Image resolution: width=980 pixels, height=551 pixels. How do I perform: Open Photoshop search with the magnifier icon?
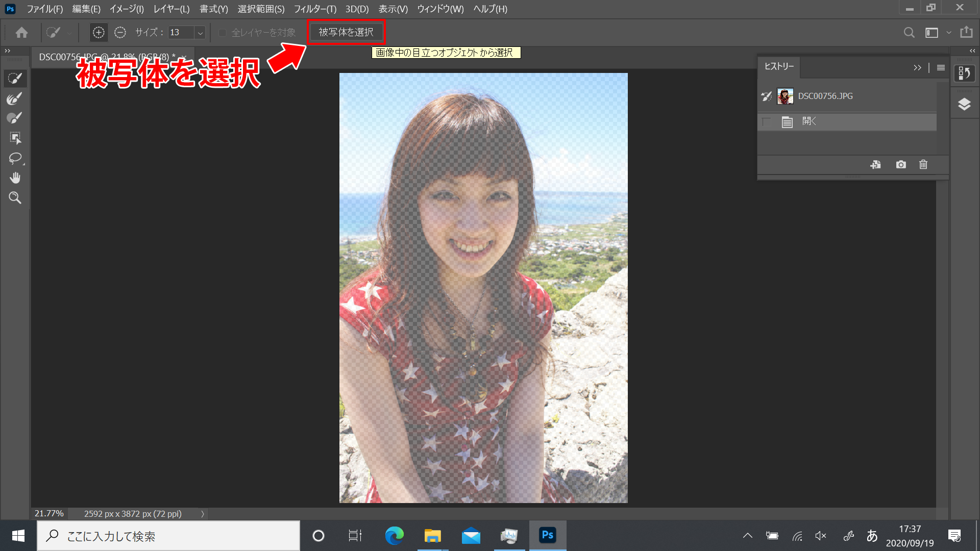pyautogui.click(x=909, y=32)
